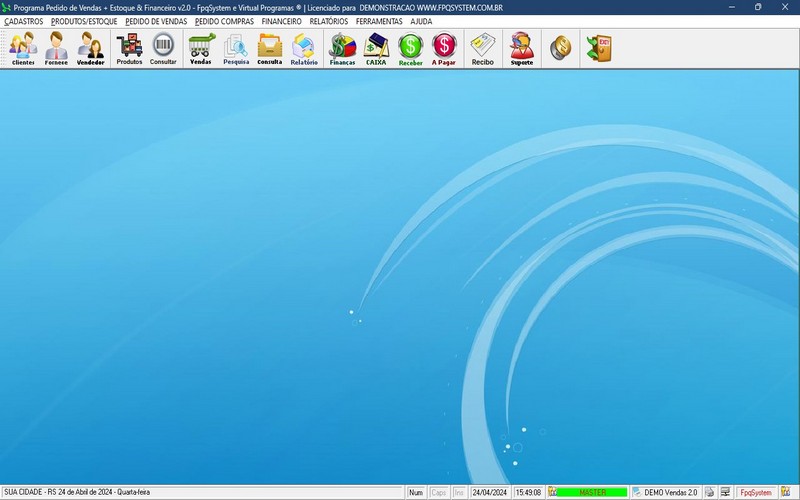Open the Relatório reports icon

304,47
